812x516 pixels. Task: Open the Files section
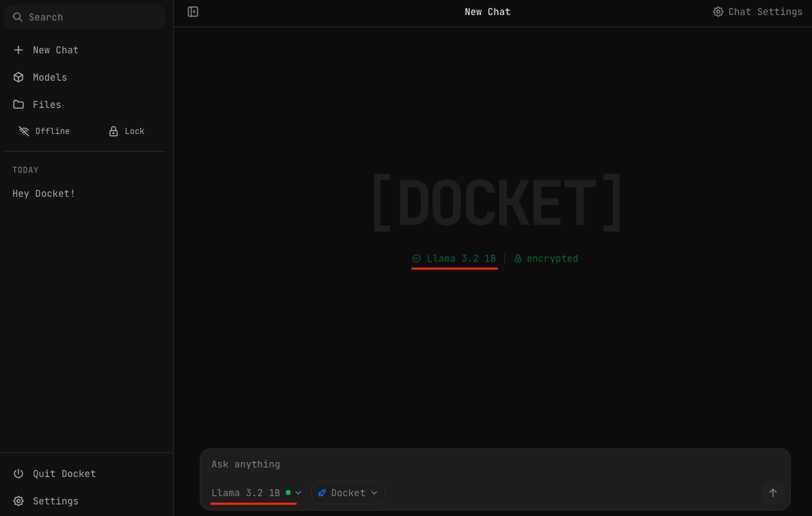[47, 105]
